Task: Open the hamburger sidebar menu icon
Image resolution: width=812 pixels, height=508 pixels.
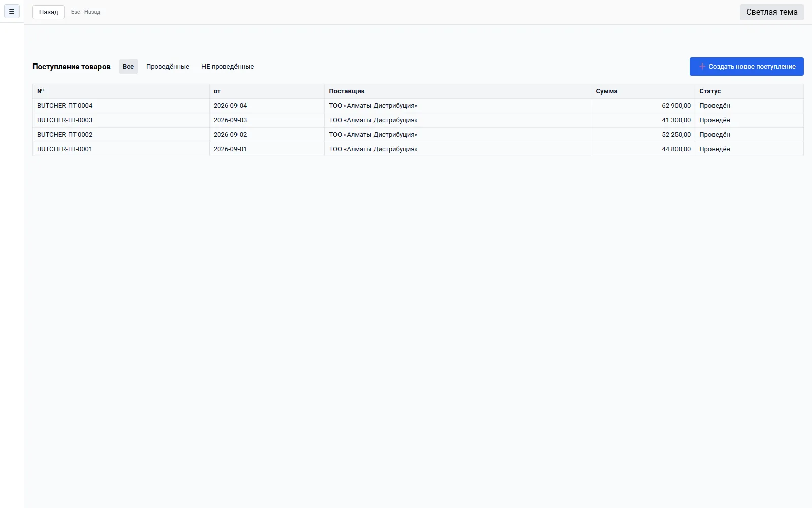Action: pos(12,11)
